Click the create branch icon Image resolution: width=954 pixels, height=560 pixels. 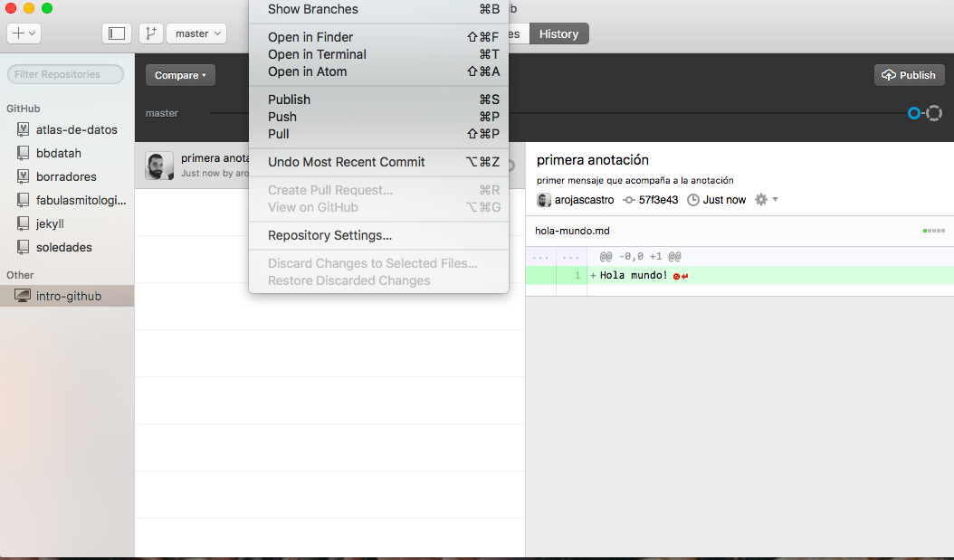151,33
